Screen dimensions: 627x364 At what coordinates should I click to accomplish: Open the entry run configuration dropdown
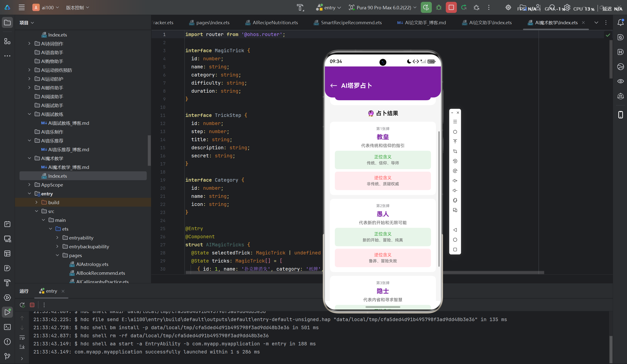coord(328,7)
